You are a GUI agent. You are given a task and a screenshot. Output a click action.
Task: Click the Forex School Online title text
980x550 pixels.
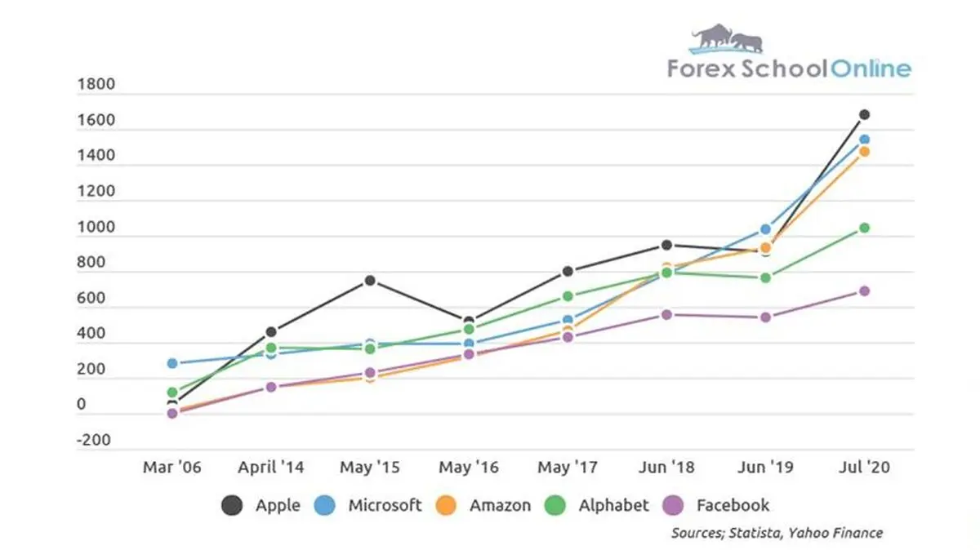[x=789, y=69]
